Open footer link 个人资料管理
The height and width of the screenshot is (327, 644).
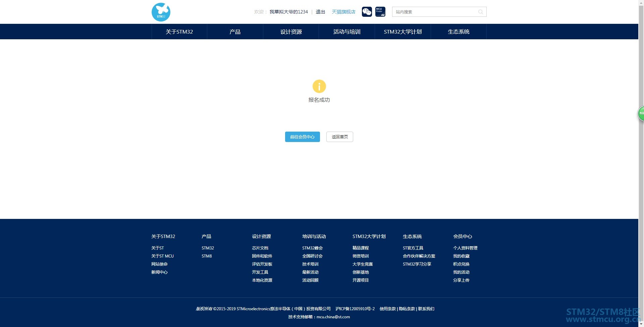466,248
